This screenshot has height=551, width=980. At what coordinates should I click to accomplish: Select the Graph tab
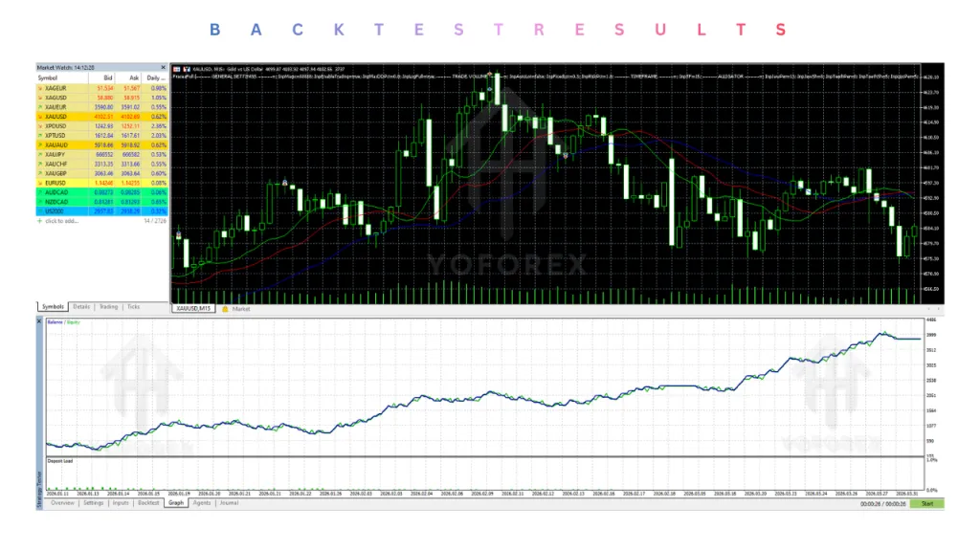[176, 503]
